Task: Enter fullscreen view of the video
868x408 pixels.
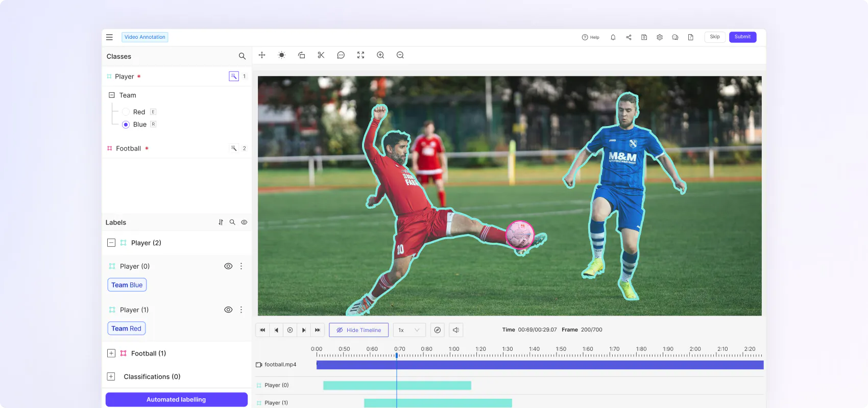Action: pyautogui.click(x=360, y=55)
